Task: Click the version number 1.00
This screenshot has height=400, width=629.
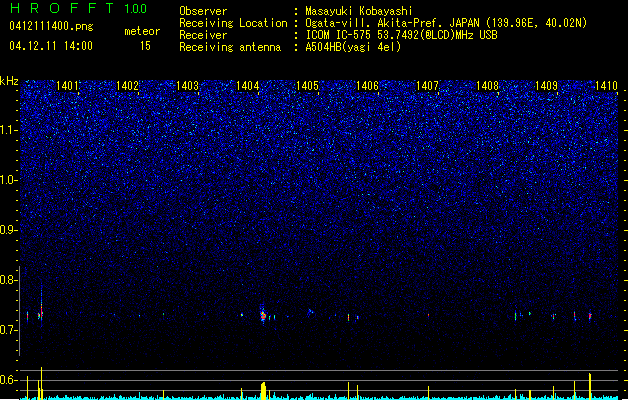Action: [136, 9]
